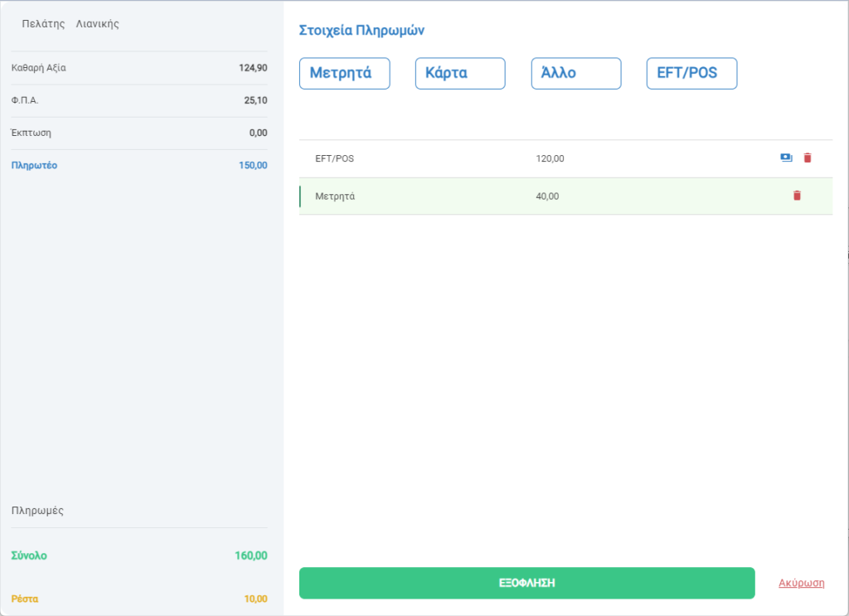849x616 pixels.
Task: Click the 25,10 VAT amount
Action: (255, 100)
